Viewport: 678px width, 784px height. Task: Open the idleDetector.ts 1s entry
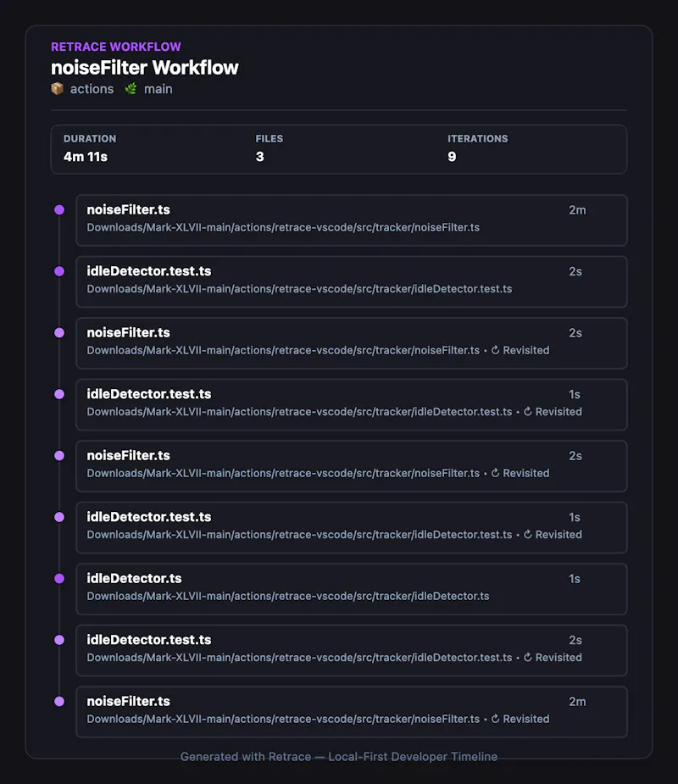pos(352,589)
